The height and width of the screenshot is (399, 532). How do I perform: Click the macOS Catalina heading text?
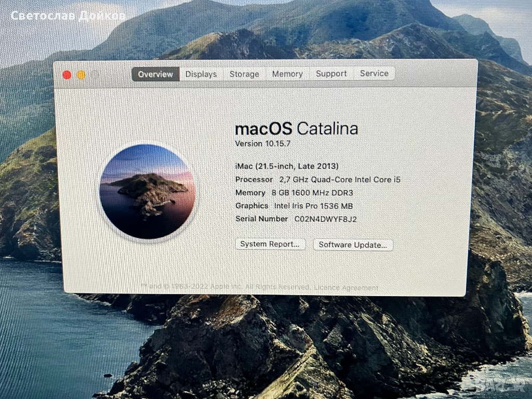point(296,128)
